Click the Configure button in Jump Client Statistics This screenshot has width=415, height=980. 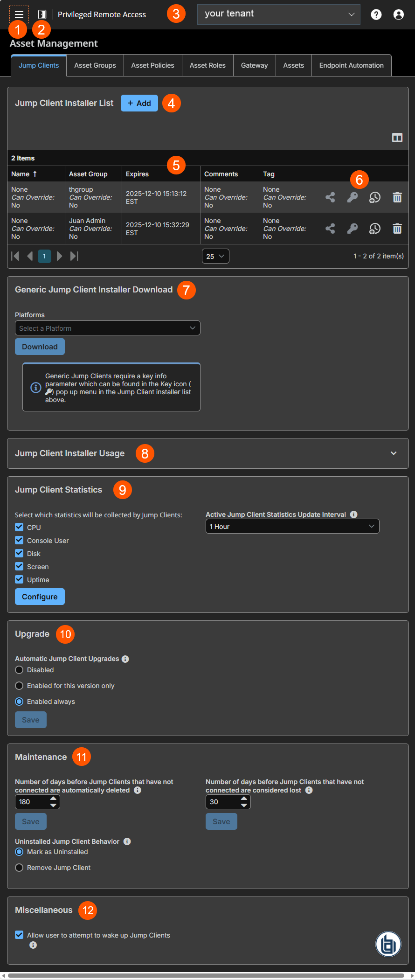40,597
